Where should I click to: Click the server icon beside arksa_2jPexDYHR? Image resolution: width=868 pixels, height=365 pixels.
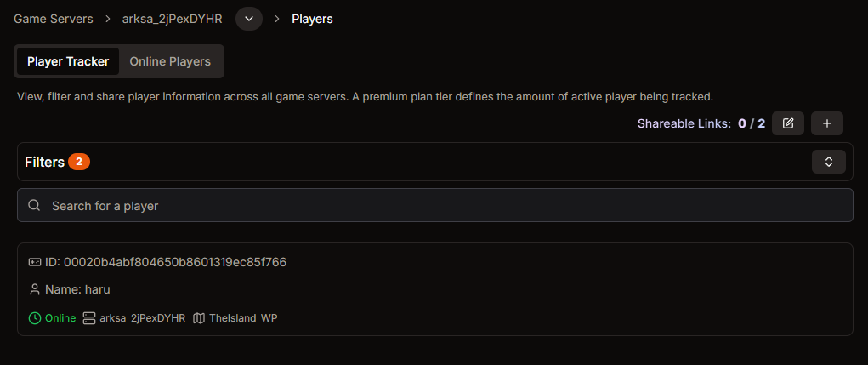[x=89, y=318]
